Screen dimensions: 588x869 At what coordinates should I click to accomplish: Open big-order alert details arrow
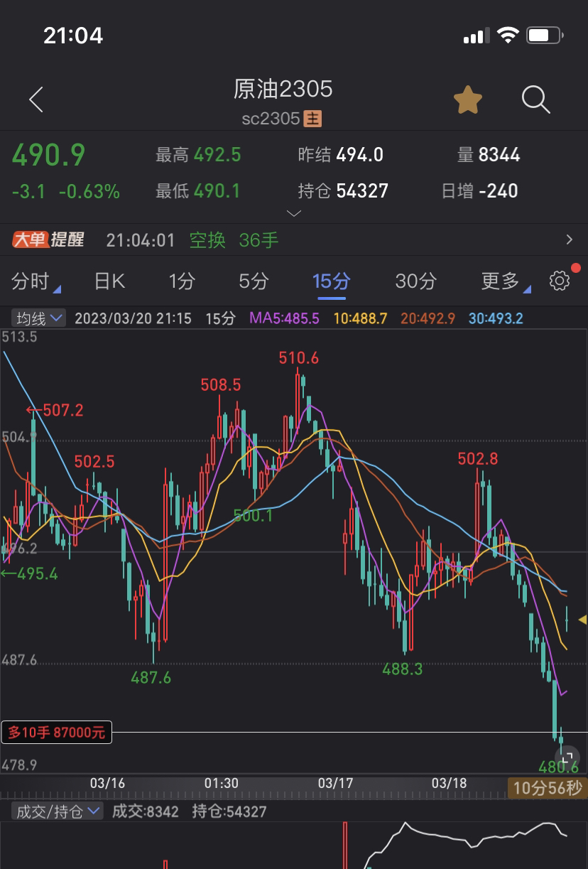(x=569, y=240)
